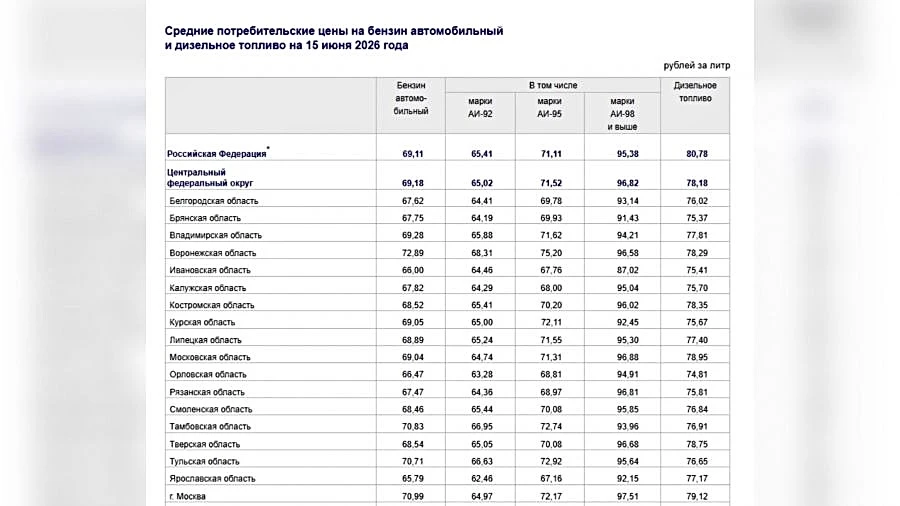Viewport: 900px width, 506px height.
Task: Select the table title text
Action: pyautogui.click(x=334, y=38)
